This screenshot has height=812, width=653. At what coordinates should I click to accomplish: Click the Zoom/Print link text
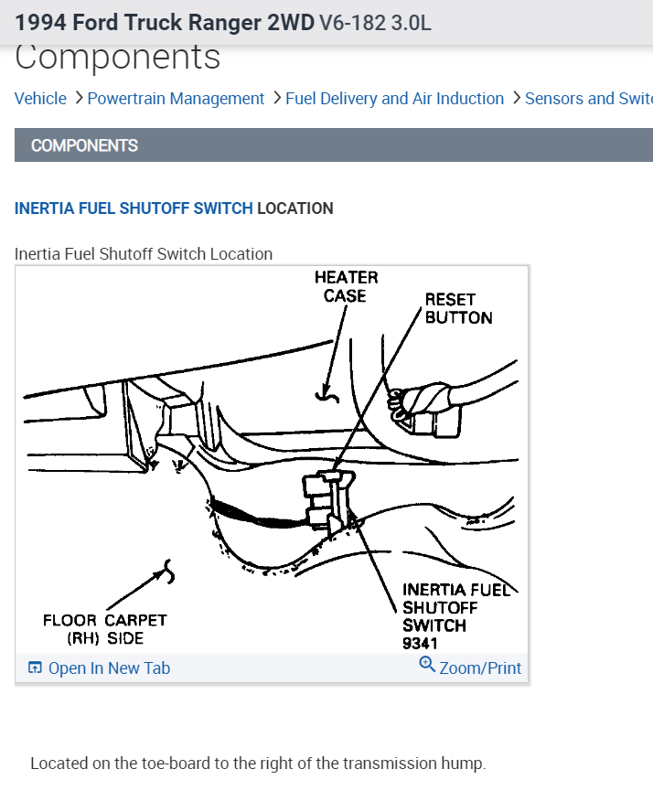click(480, 668)
